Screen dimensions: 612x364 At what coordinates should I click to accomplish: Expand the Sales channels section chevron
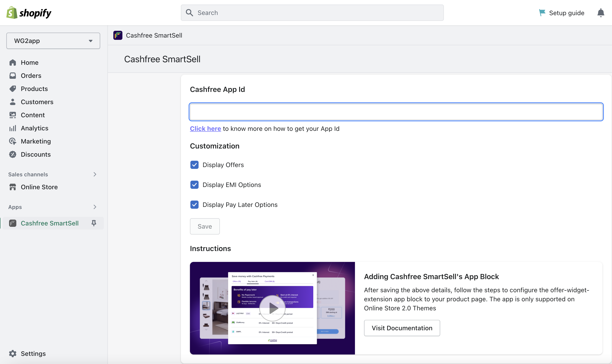pyautogui.click(x=95, y=174)
